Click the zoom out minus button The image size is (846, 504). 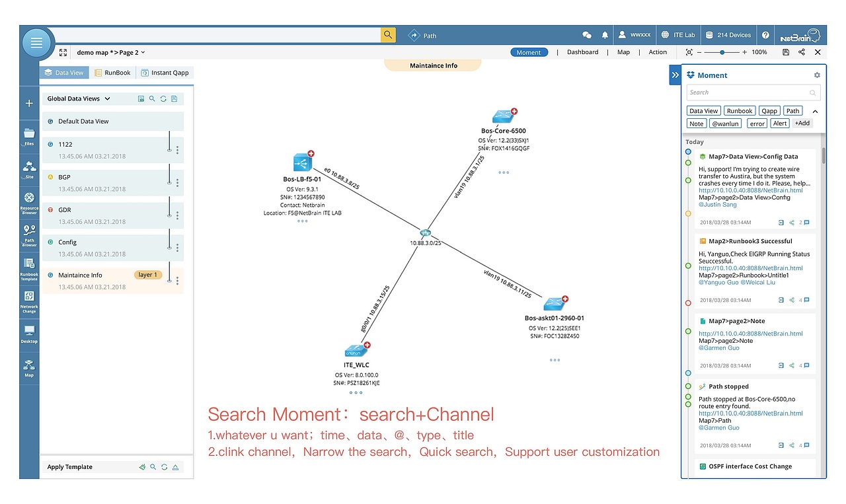click(700, 52)
